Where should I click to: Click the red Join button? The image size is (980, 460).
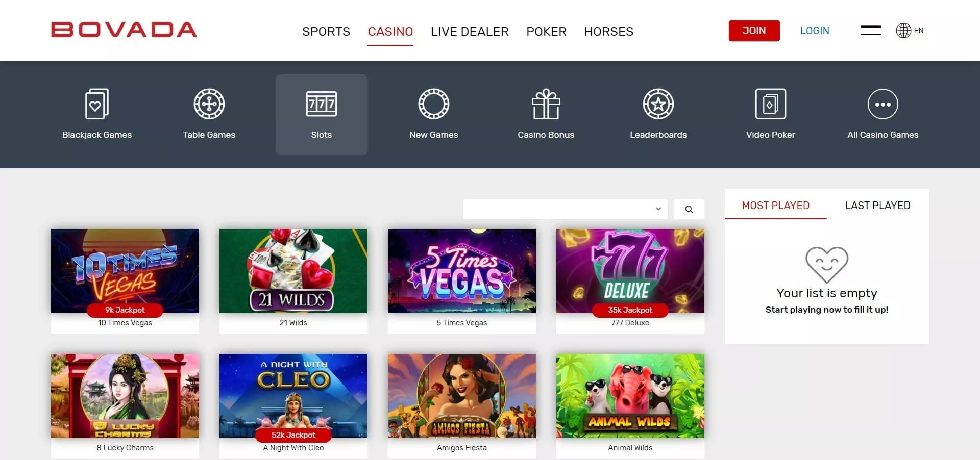tap(754, 31)
